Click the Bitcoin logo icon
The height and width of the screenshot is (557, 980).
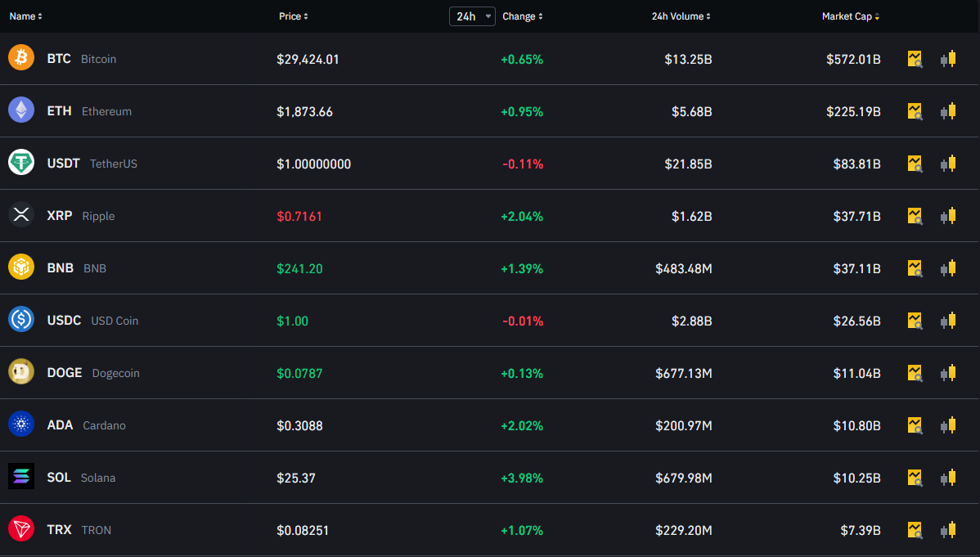tap(21, 57)
